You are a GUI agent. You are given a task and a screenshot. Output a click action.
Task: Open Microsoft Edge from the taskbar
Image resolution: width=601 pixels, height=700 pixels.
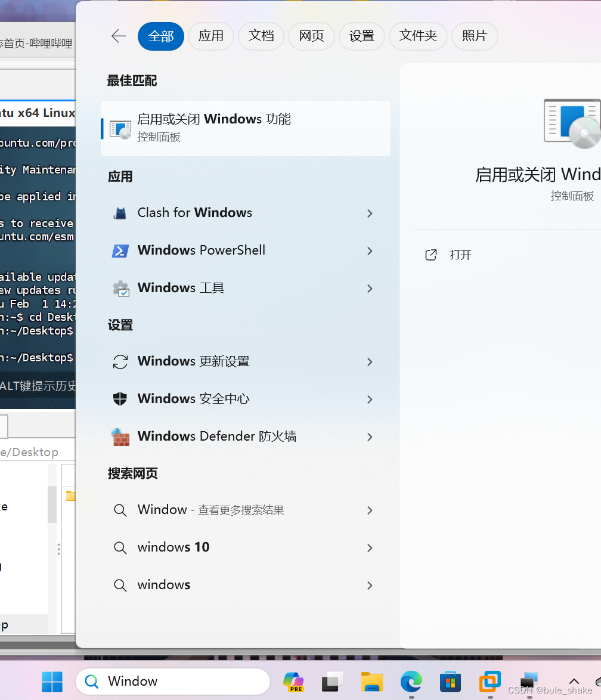click(x=411, y=682)
